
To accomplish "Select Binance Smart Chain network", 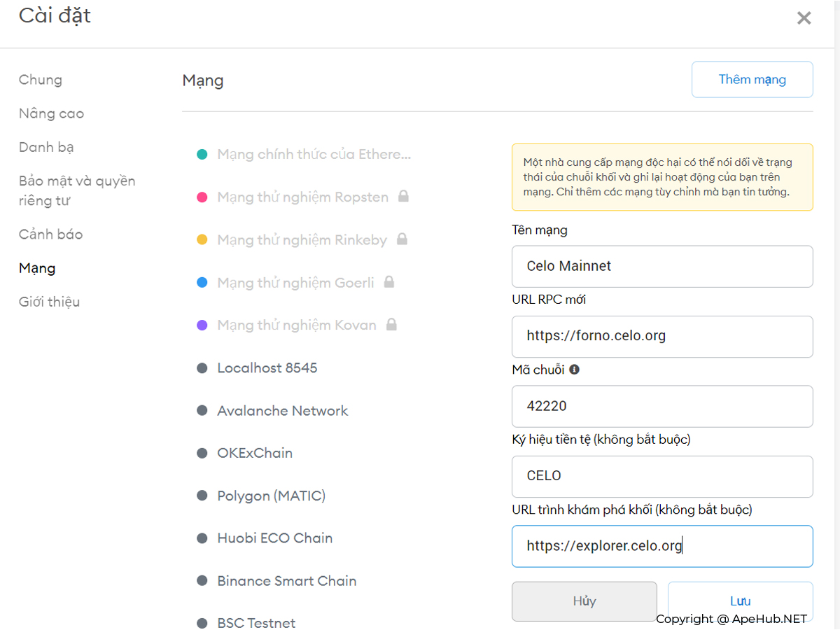I will click(x=286, y=581).
